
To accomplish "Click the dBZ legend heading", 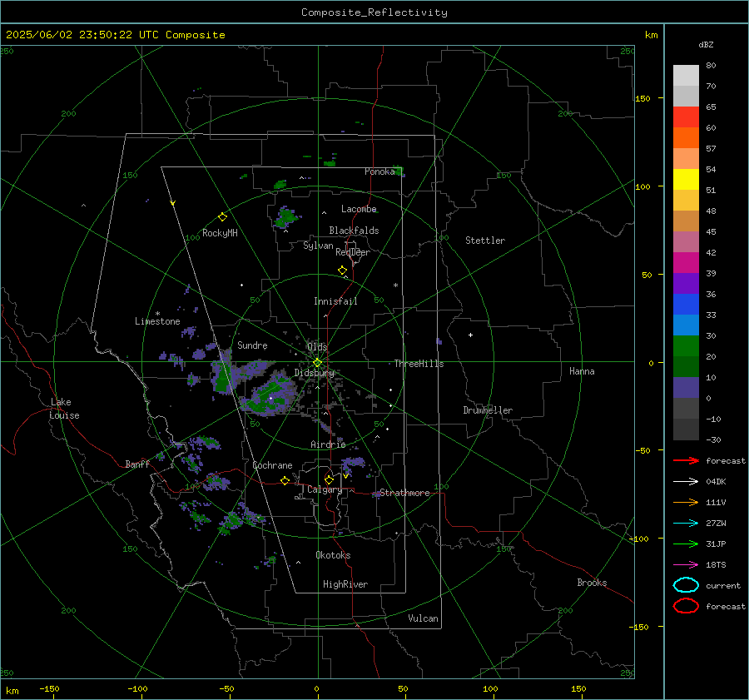I will coord(706,44).
